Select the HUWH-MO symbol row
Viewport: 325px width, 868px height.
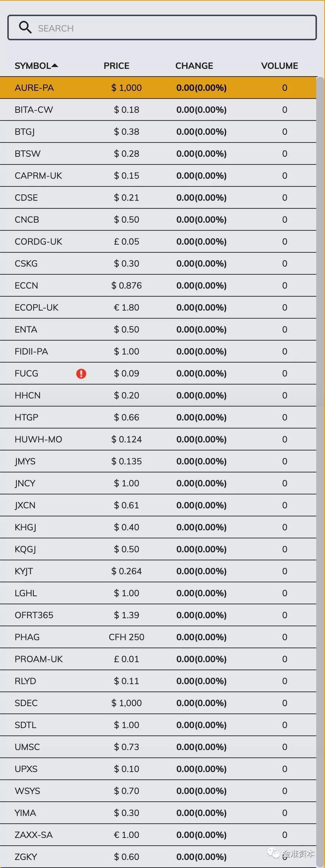point(158,439)
